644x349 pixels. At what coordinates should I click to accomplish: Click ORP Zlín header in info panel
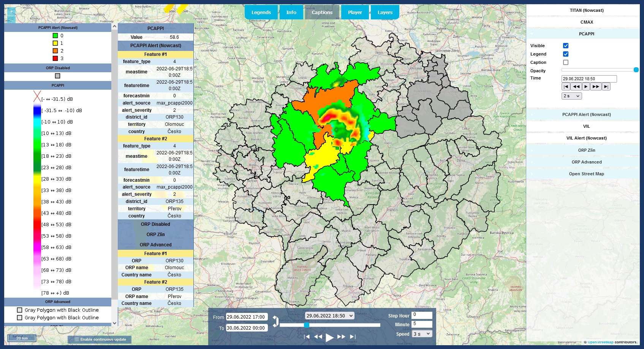click(x=156, y=235)
